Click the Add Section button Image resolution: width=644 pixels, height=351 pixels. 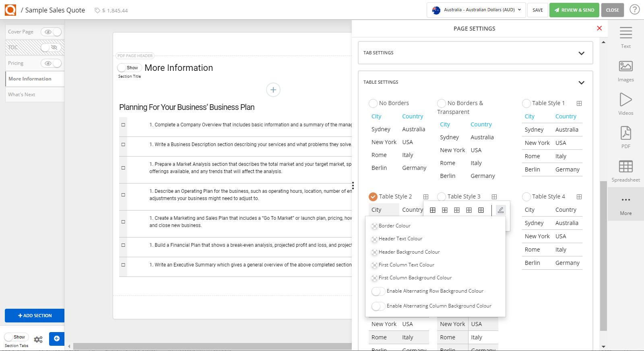(x=35, y=316)
